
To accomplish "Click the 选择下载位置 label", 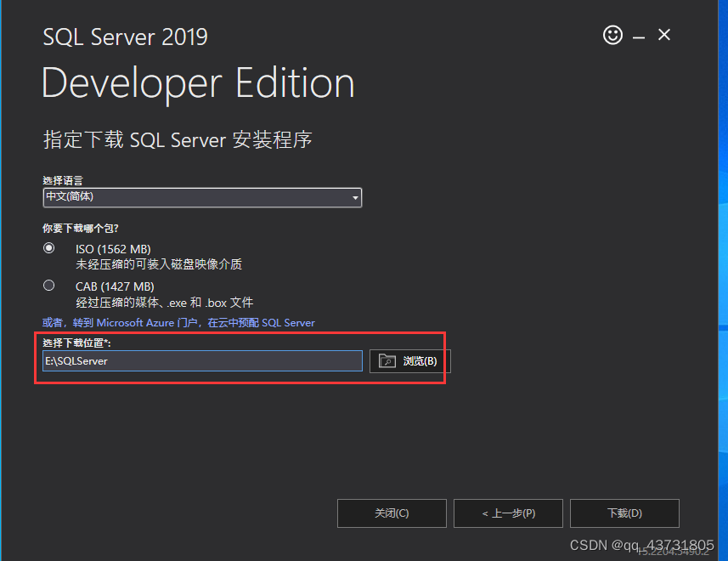I will (76, 343).
